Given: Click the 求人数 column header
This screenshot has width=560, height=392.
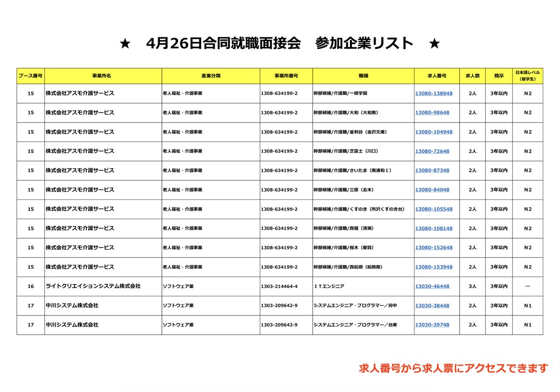Looking at the screenshot, I should [472, 76].
